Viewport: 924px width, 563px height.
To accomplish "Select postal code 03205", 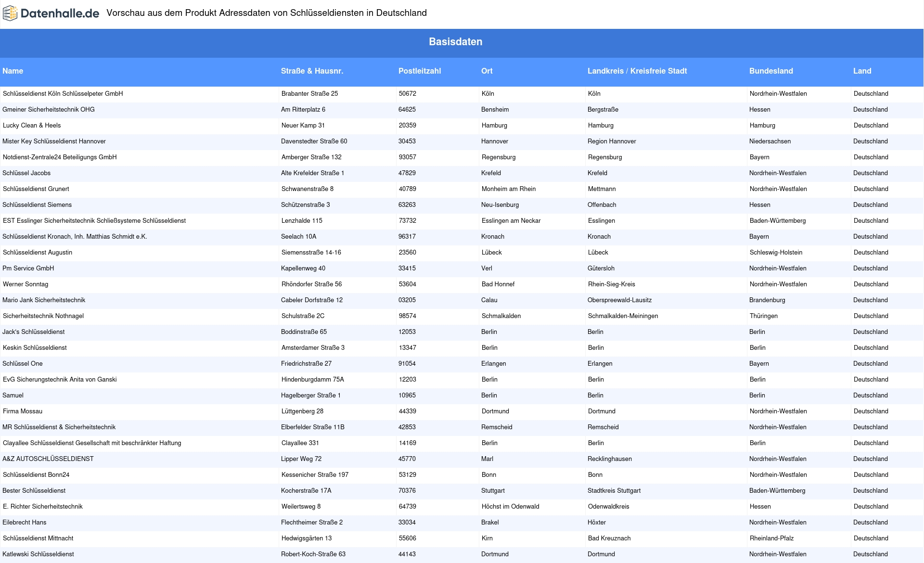I will pyautogui.click(x=407, y=300).
